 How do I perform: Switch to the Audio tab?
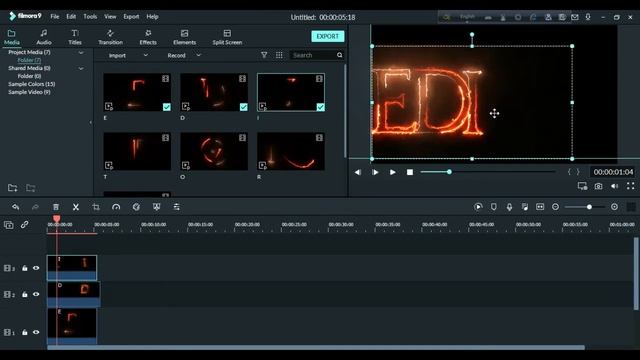tap(44, 37)
